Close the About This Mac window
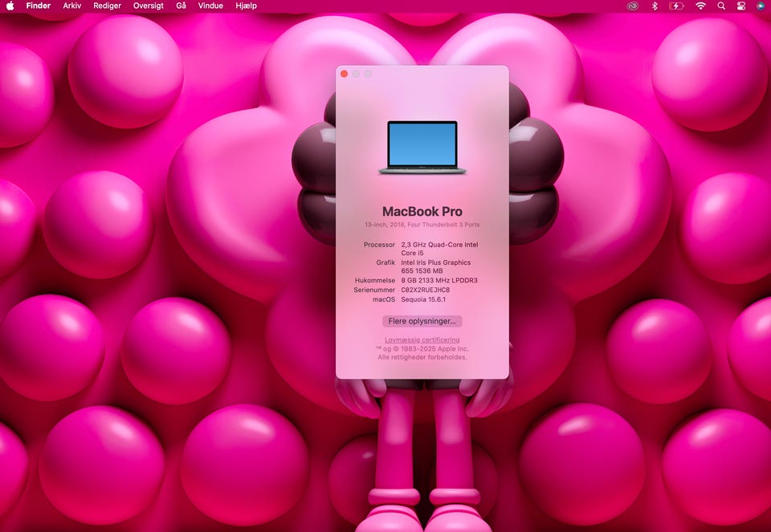 (x=345, y=74)
